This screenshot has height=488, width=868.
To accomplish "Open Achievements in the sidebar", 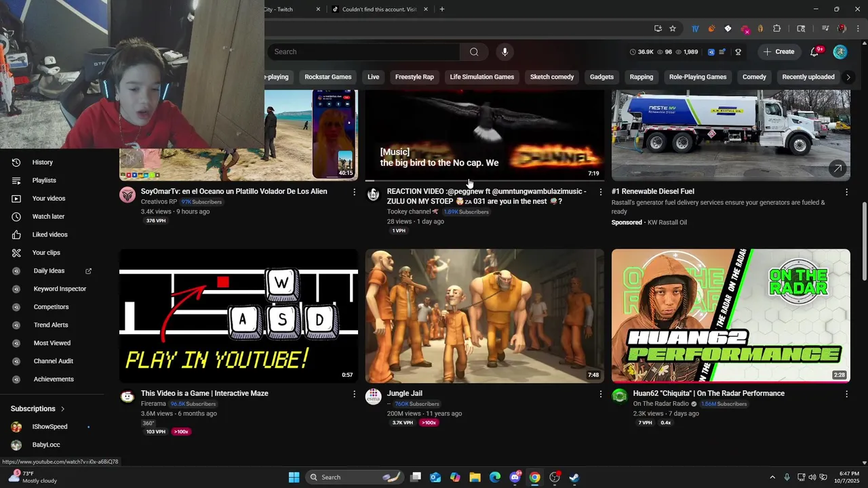I will [x=52, y=380].
